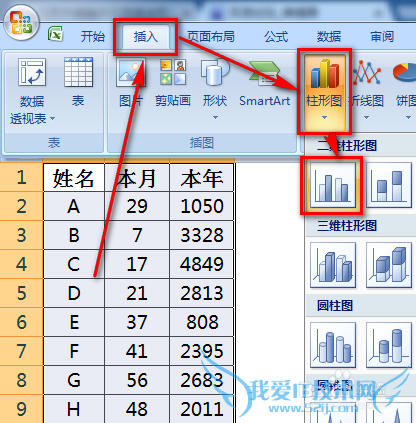
Task: Click the 折线图 line chart icon
Action: point(367,73)
